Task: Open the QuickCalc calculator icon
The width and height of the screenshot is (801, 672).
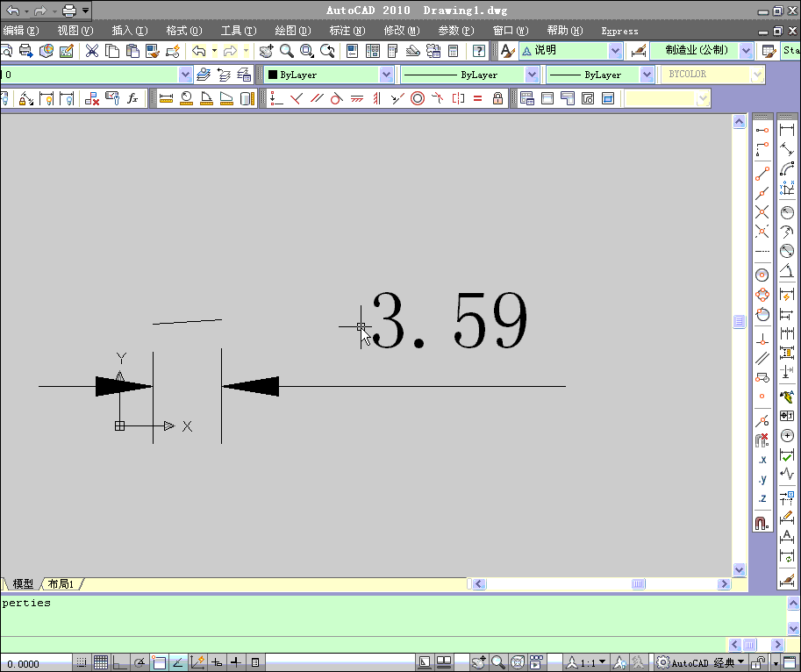Action: (453, 51)
